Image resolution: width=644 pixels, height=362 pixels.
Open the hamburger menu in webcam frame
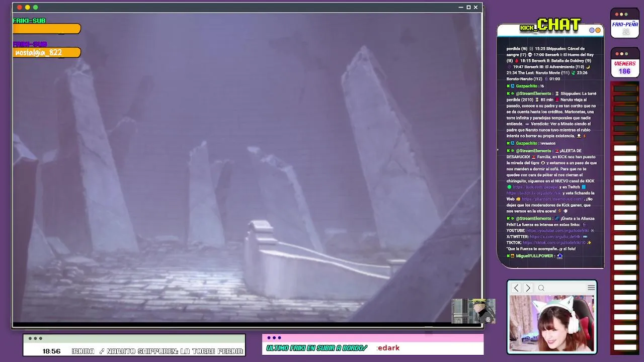591,288
